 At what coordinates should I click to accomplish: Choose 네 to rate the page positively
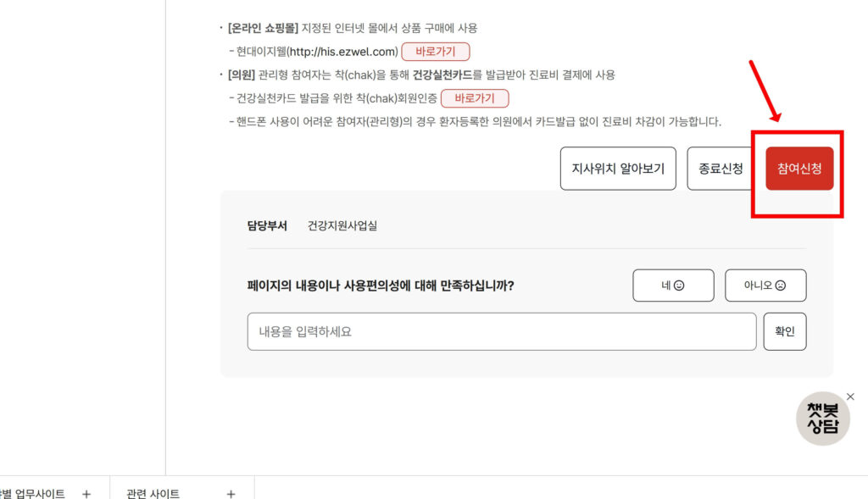pos(673,285)
